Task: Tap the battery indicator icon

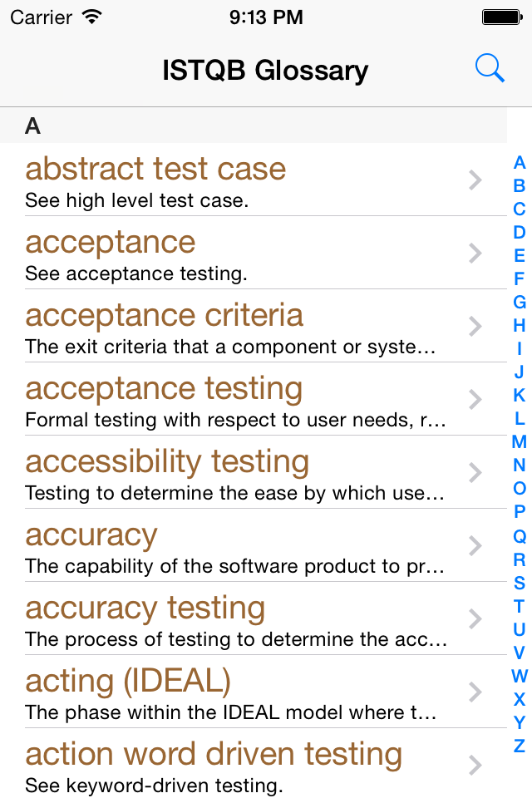Action: point(502,17)
